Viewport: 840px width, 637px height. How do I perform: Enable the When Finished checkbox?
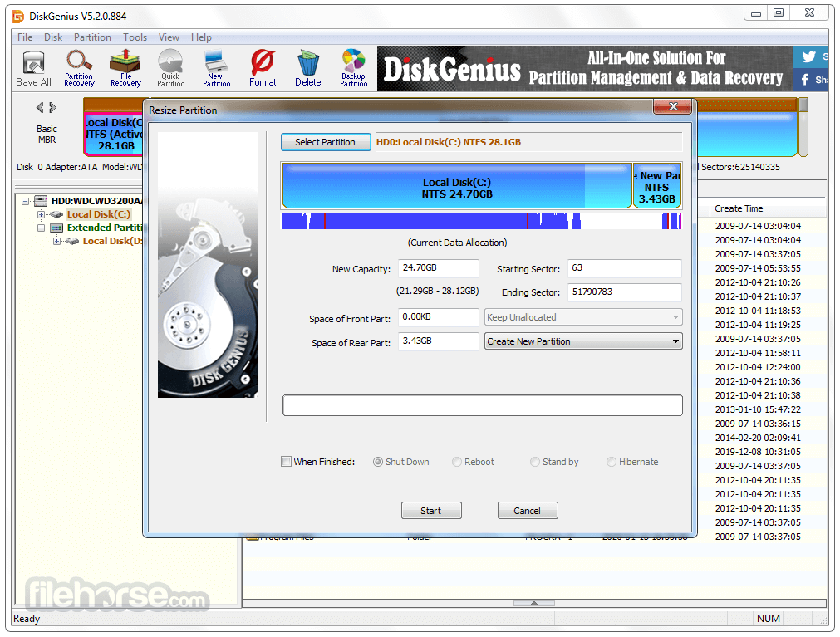click(x=286, y=462)
